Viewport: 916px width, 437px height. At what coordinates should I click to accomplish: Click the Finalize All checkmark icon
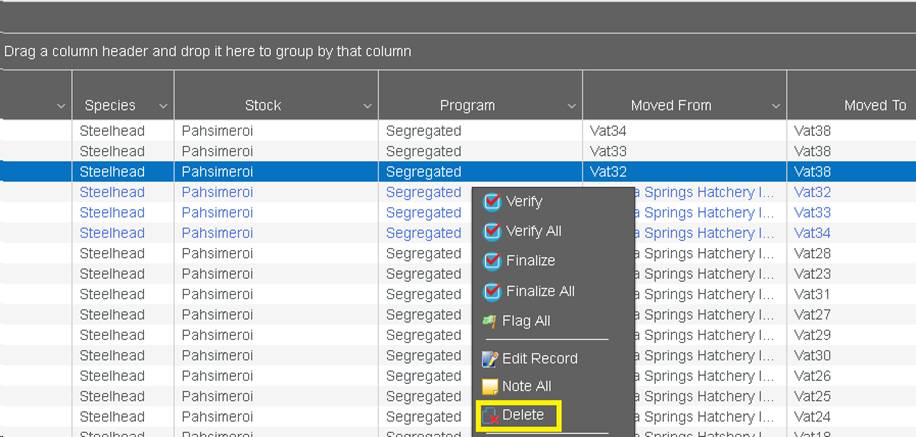click(491, 291)
